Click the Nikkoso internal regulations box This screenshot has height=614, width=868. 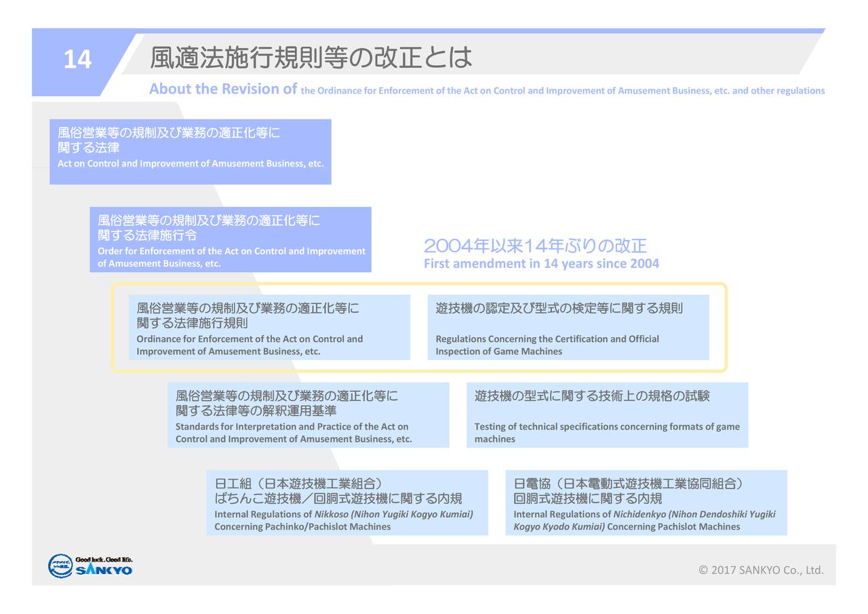click(347, 503)
